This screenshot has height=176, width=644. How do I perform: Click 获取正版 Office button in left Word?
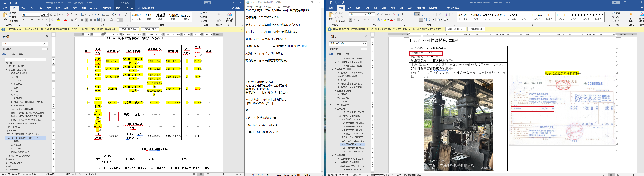(x=129, y=29)
